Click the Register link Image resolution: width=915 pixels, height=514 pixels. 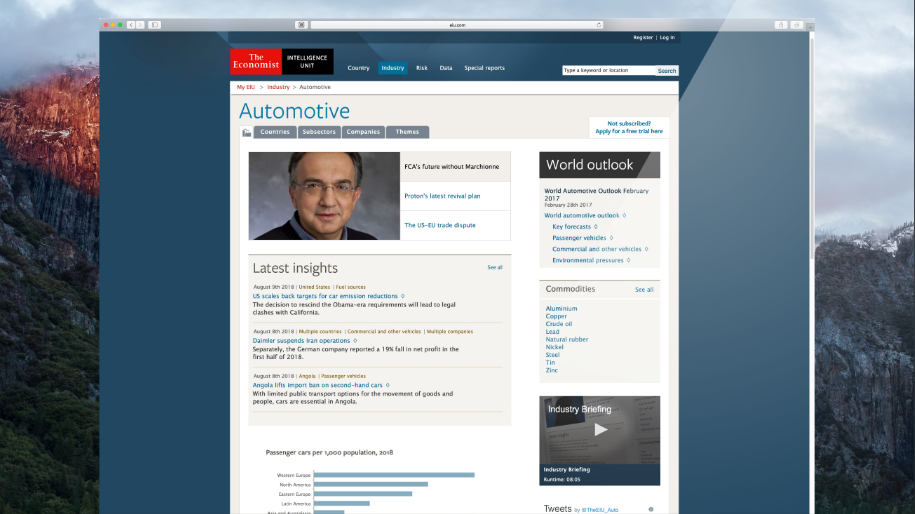(643, 37)
